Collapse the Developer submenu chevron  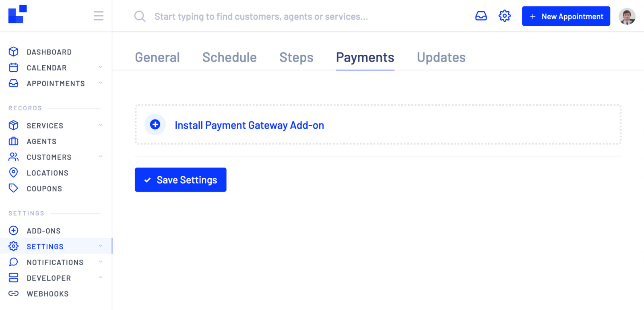100,277
